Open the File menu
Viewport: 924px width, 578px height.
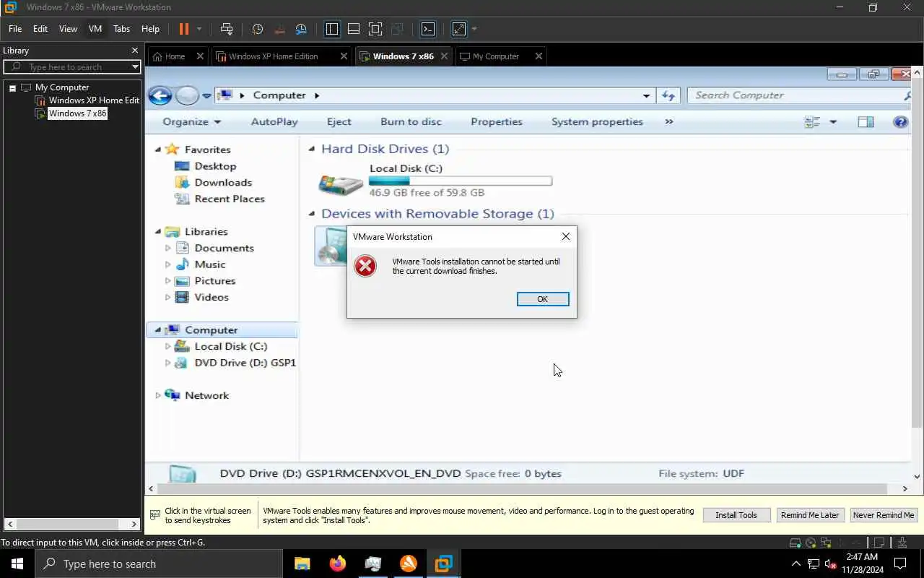pyautogui.click(x=15, y=29)
